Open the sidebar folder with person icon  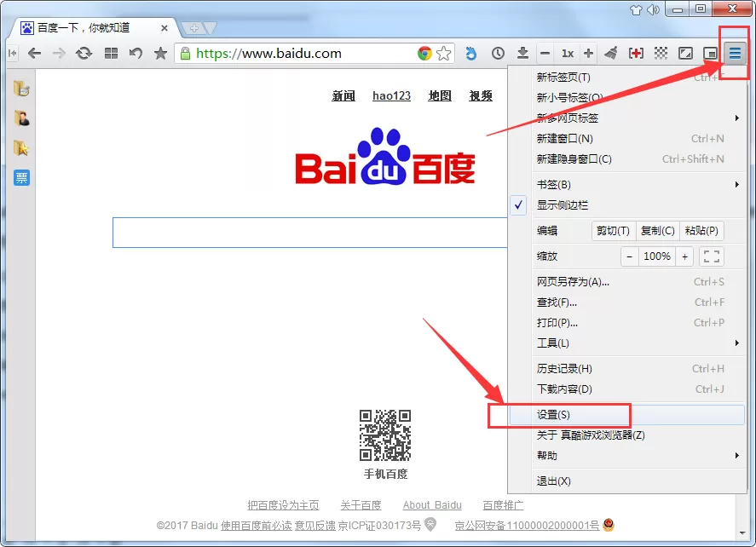(x=21, y=118)
